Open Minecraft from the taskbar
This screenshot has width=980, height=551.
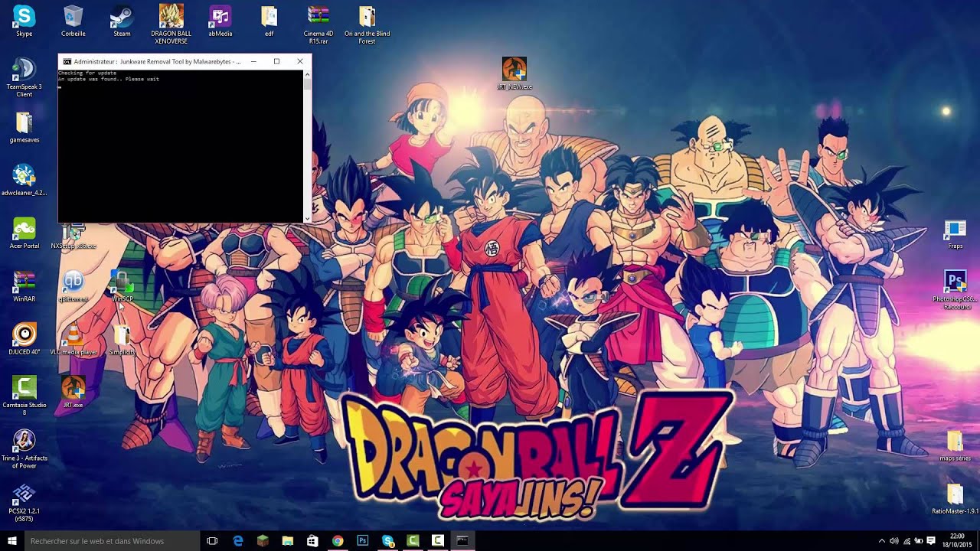coord(263,540)
